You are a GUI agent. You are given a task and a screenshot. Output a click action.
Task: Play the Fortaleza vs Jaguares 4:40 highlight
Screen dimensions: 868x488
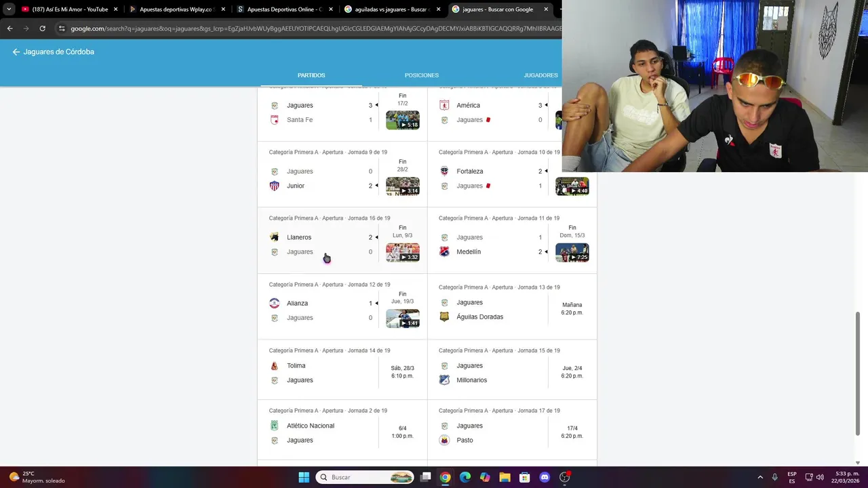[572, 186]
